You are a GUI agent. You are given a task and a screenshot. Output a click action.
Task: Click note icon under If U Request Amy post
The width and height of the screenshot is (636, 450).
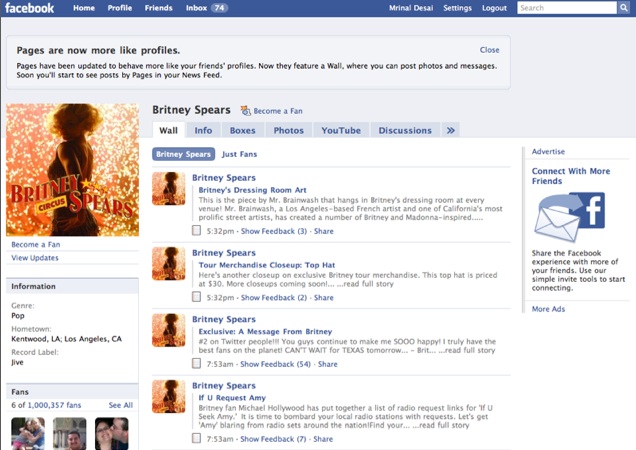click(197, 439)
